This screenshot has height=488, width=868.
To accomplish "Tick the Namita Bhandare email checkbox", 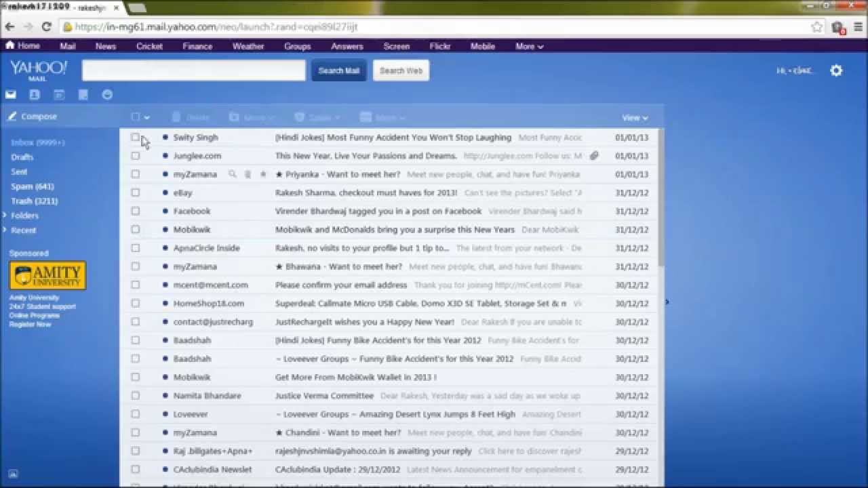I will point(135,395).
